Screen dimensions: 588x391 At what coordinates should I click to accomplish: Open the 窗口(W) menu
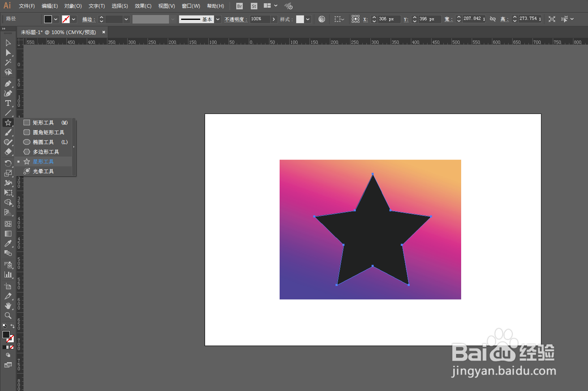click(x=191, y=6)
